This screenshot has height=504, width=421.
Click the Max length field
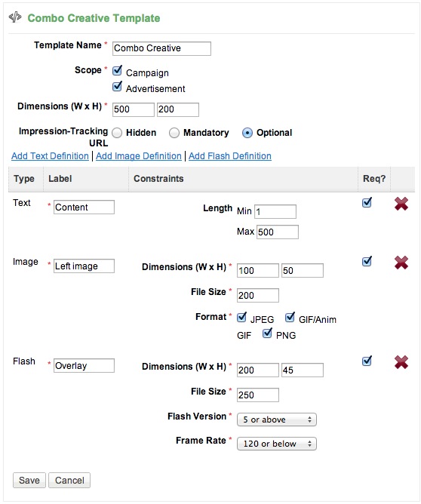point(278,232)
